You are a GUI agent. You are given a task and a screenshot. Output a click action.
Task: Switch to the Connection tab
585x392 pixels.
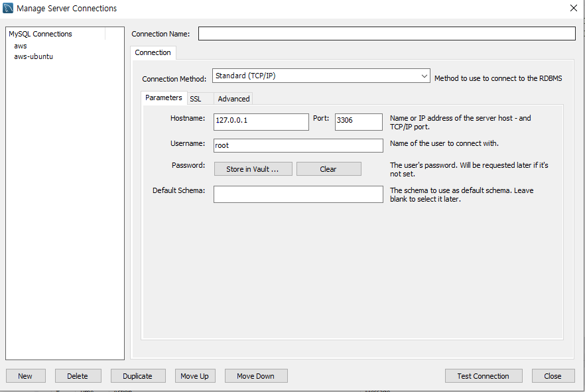[x=153, y=52]
